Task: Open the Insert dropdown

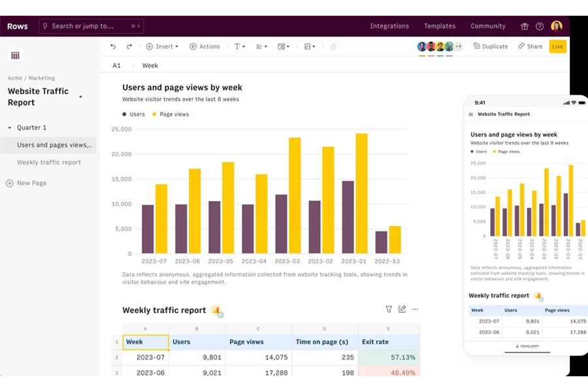Action: [x=162, y=46]
